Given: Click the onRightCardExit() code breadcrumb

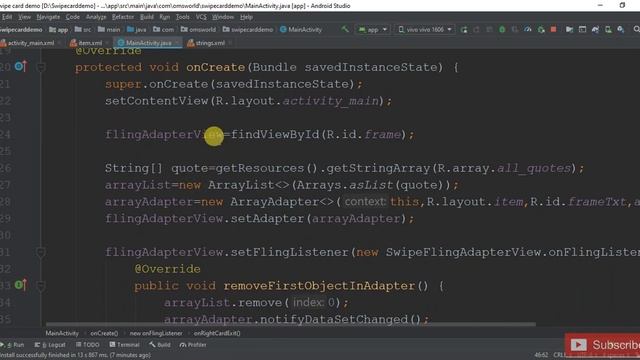Looking at the screenshot, I should click(217, 333).
